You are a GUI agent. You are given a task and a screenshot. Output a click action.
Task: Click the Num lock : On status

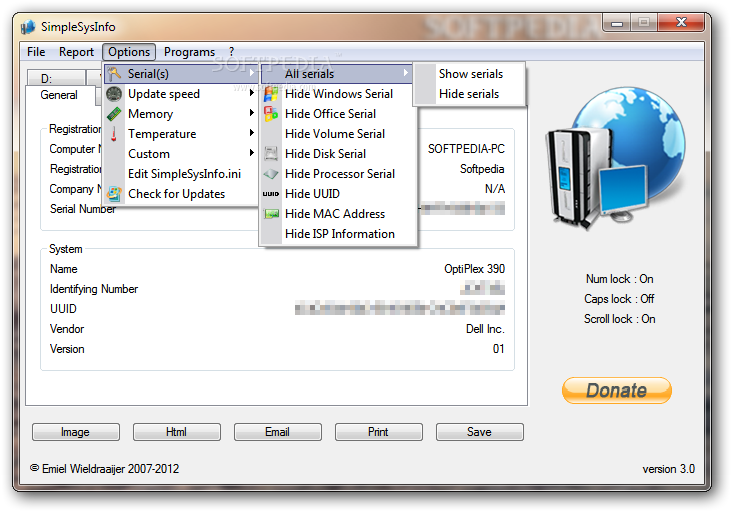pos(619,279)
